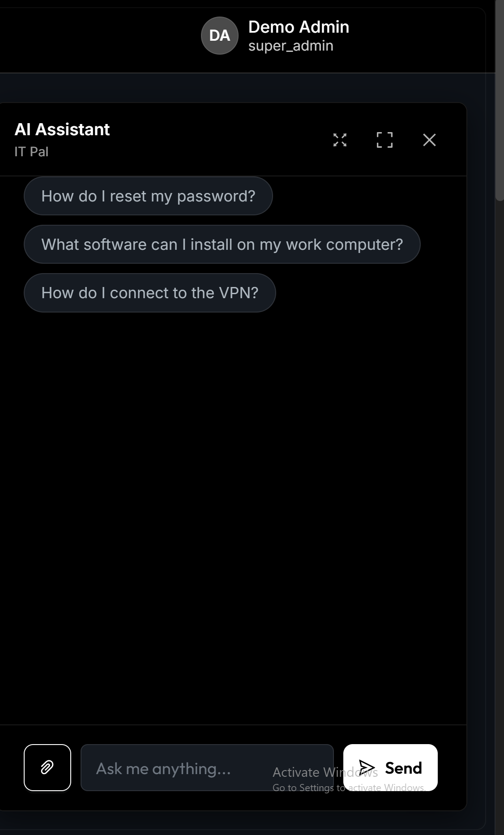This screenshot has width=504, height=835.
Task: Collapse the AI Assistant panel with the inward-arrows icon
Action: click(340, 140)
